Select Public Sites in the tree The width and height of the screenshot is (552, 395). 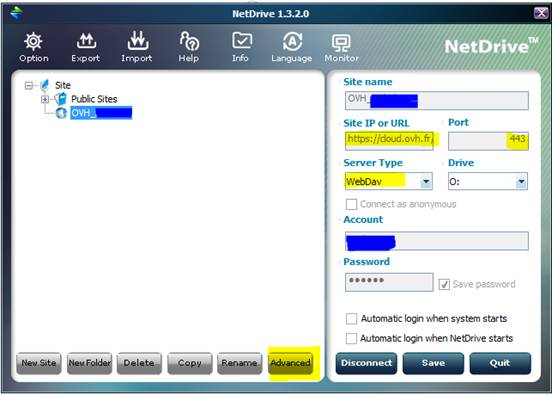coord(94,99)
